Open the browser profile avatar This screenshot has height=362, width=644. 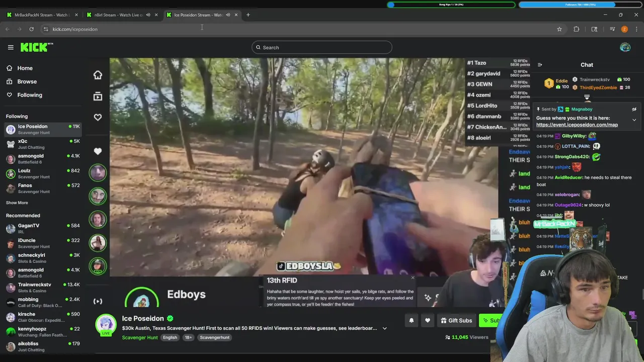coord(624,29)
